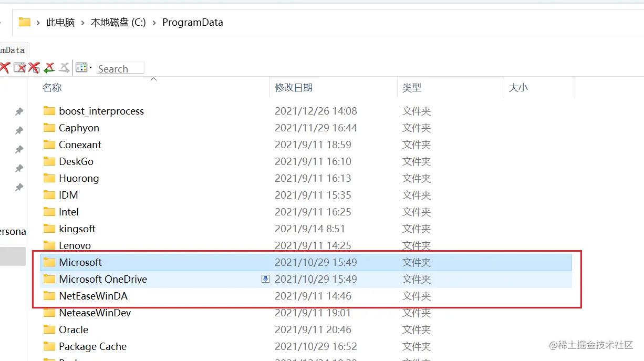Expand the chevron before 本地磁盘 (C:)
644x361 pixels.
(83, 22)
